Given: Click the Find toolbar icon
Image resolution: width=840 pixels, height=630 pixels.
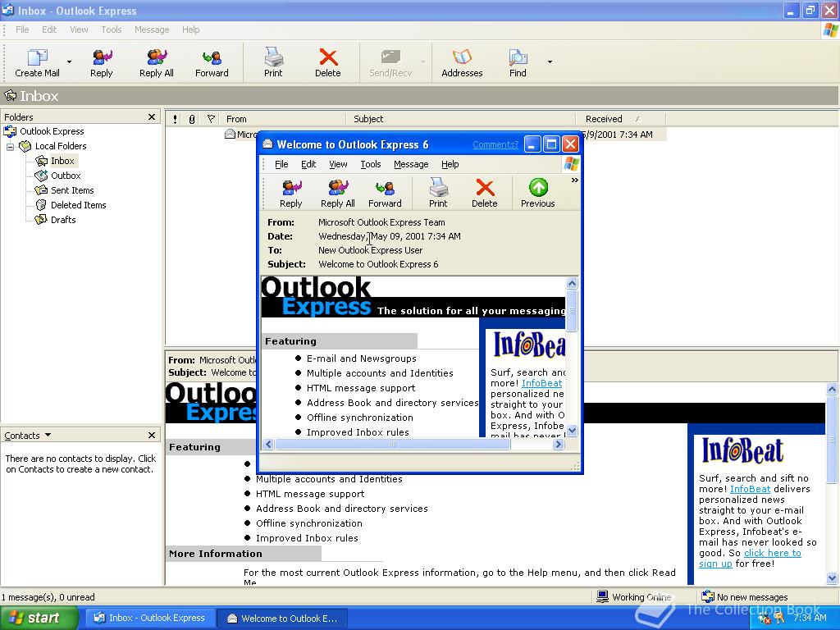Looking at the screenshot, I should pos(518,62).
